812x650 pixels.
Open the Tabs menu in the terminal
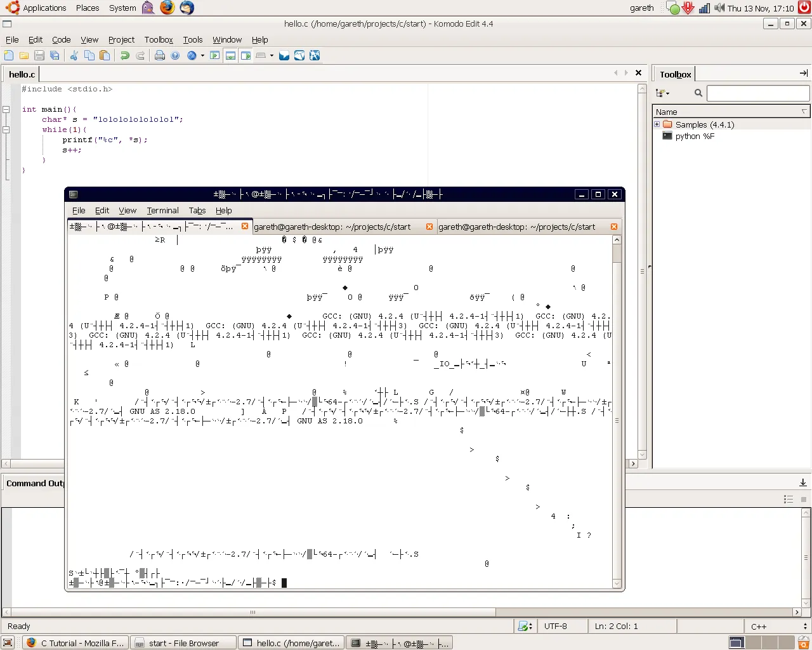pos(197,210)
